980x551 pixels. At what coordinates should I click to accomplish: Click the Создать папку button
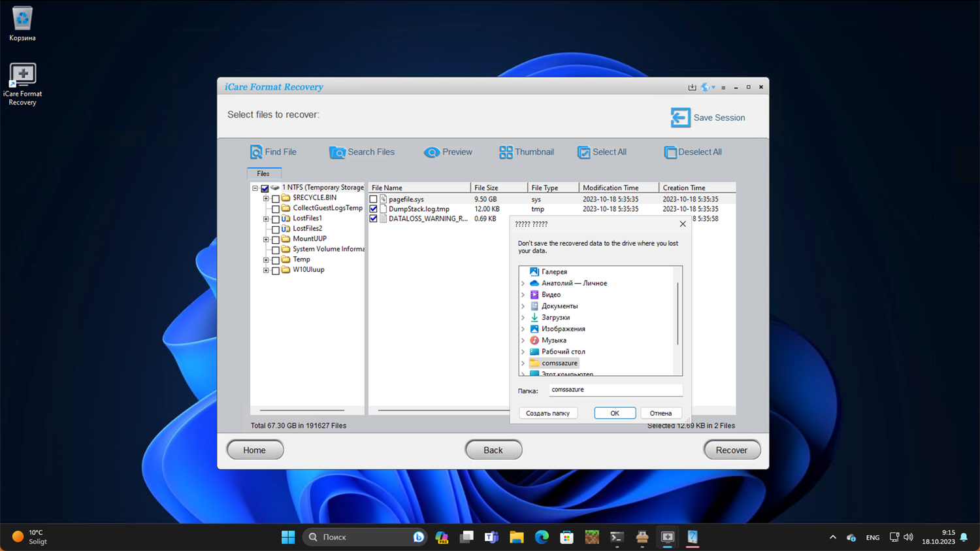[548, 413]
